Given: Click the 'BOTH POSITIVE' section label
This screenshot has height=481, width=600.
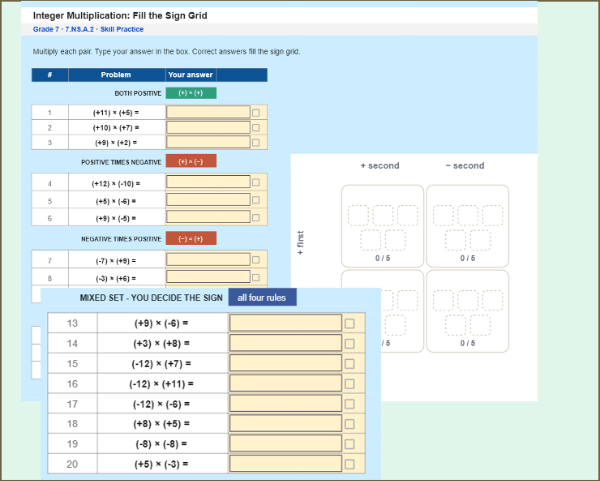Looking at the screenshot, I should click(138, 93).
